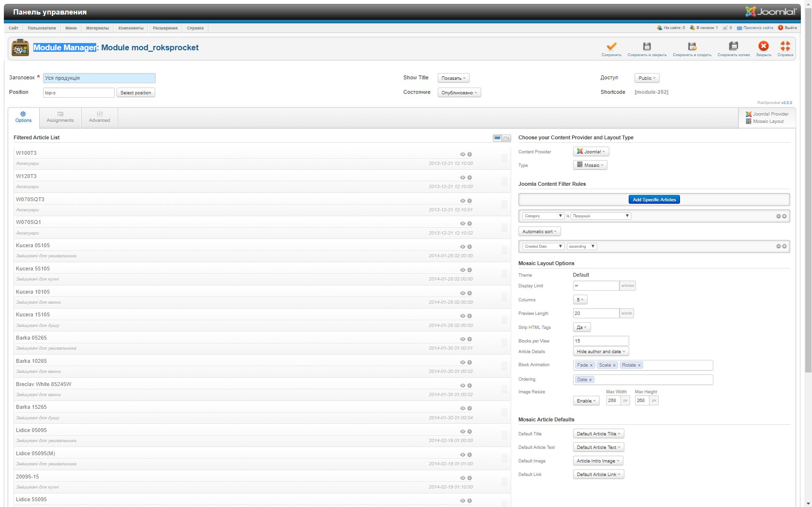Click Save and close (Сохранить и закрыть) icon
812x507 pixels.
(647, 46)
